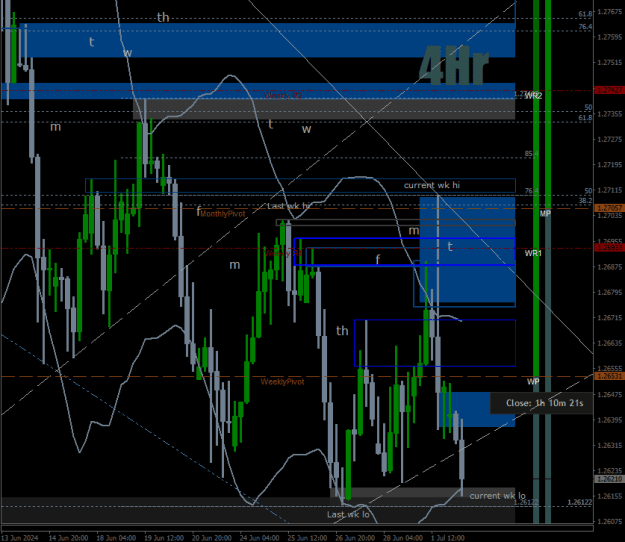Click the '20 Jun 20:00' time label
The height and width of the screenshot is (542, 625).
tap(212, 538)
